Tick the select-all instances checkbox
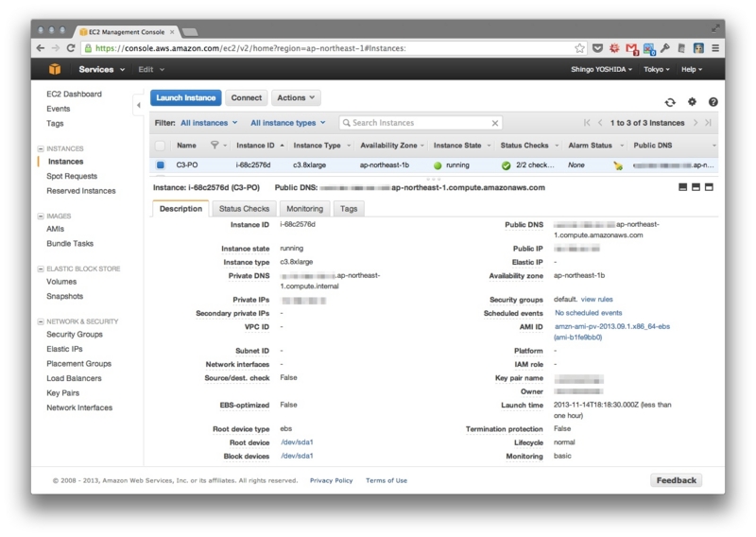 (160, 145)
